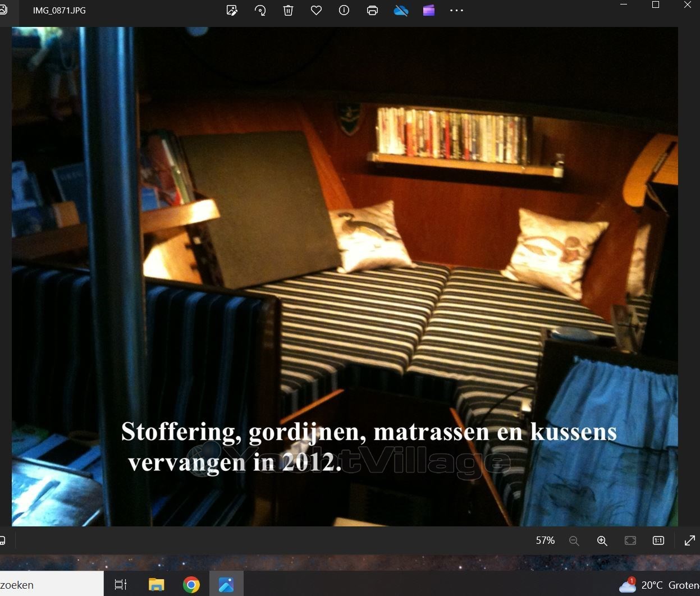Print the photo using printer icon
This screenshot has width=700, height=596.
372,10
